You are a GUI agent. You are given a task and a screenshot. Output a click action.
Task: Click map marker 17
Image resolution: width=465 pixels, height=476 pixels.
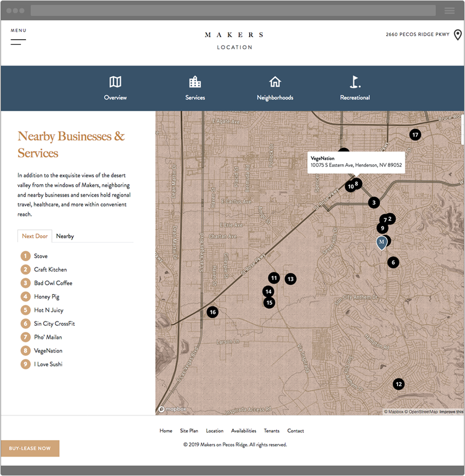tap(415, 134)
